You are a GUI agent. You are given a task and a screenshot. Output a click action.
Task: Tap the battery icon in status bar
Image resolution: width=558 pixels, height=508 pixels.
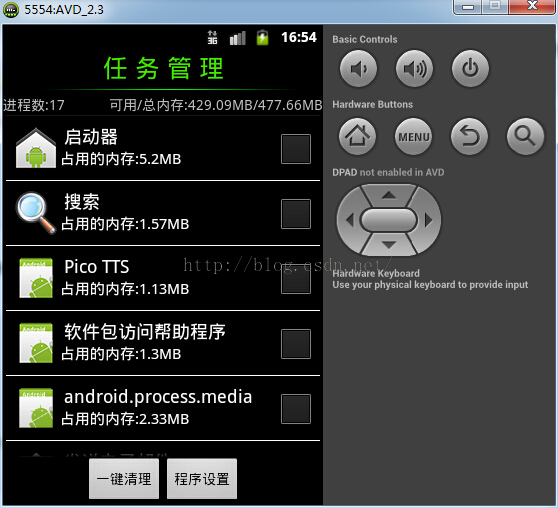(263, 37)
